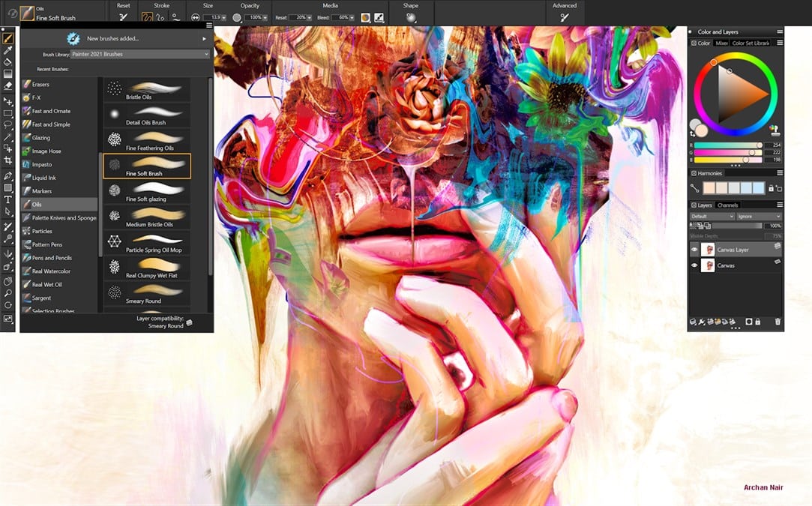Switch to the Mixer tab
This screenshot has width=812, height=506.
pos(721,43)
